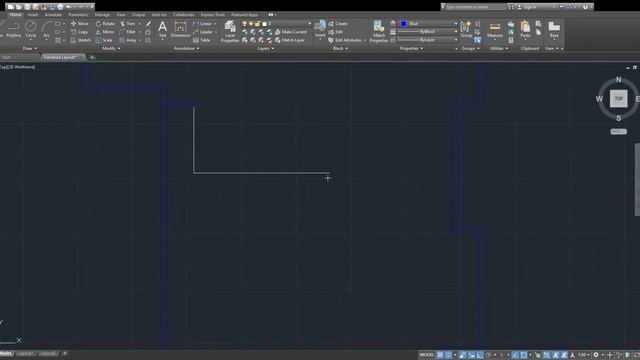Expand the Modify panel

[111, 49]
